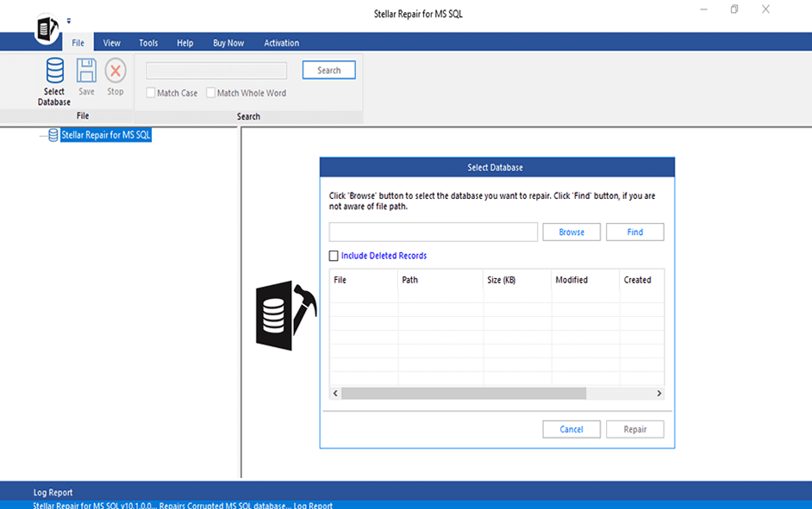Check the Include Deleted Records option
Image resolution: width=812 pixels, height=509 pixels.
[334, 255]
